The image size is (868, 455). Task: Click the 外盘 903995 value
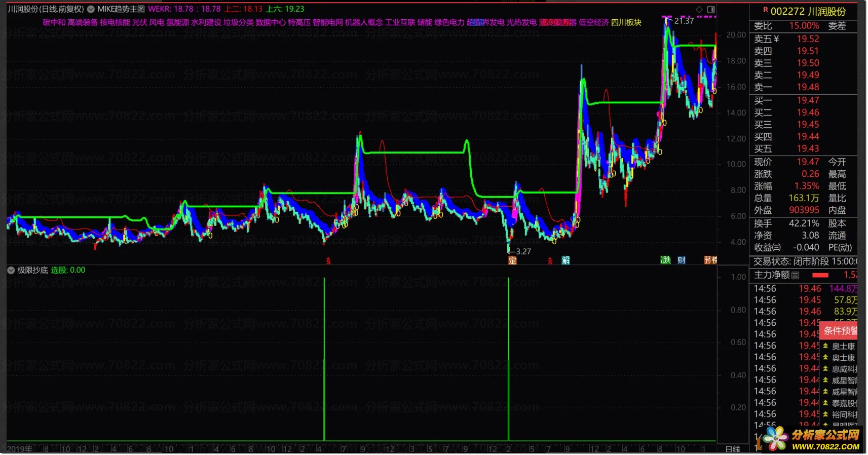[804, 210]
